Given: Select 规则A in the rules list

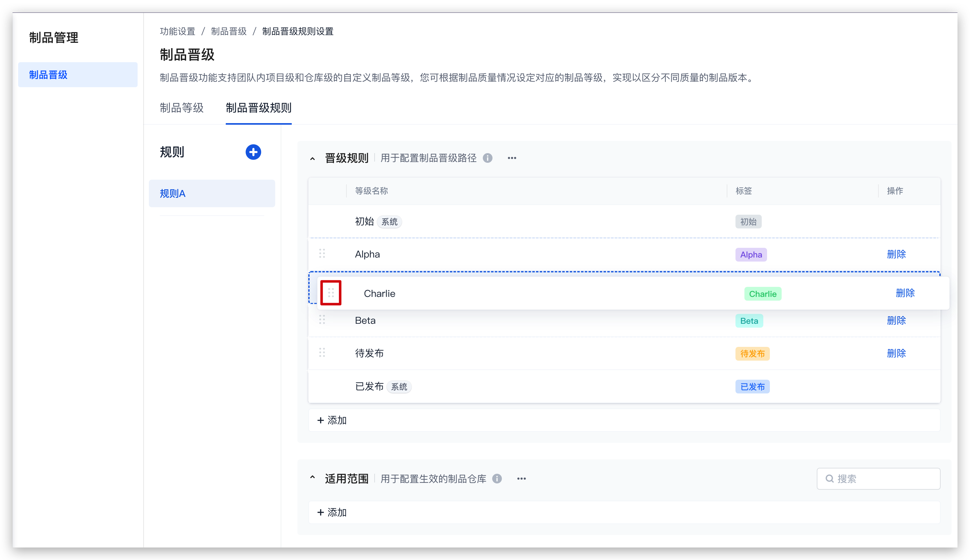Looking at the screenshot, I should [x=212, y=193].
